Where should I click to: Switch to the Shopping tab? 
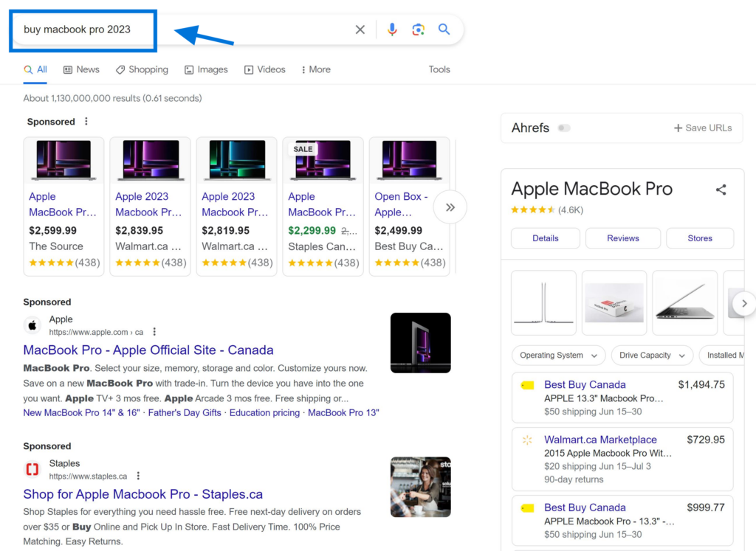click(142, 69)
